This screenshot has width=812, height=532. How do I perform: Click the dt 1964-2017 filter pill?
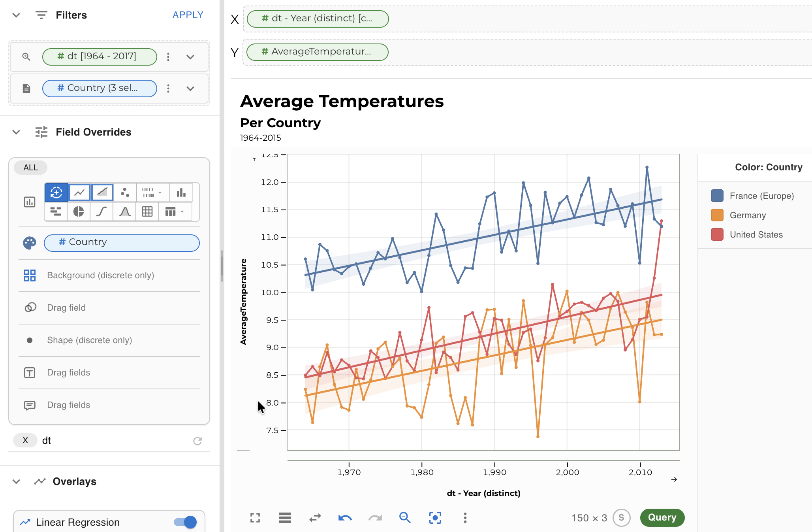[x=100, y=57]
